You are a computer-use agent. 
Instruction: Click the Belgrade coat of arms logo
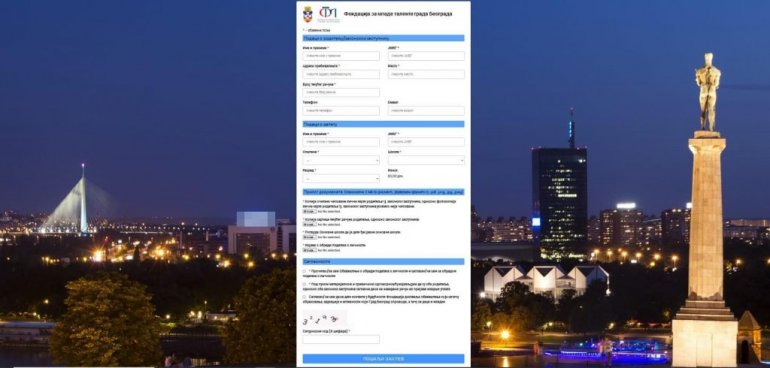(308, 14)
